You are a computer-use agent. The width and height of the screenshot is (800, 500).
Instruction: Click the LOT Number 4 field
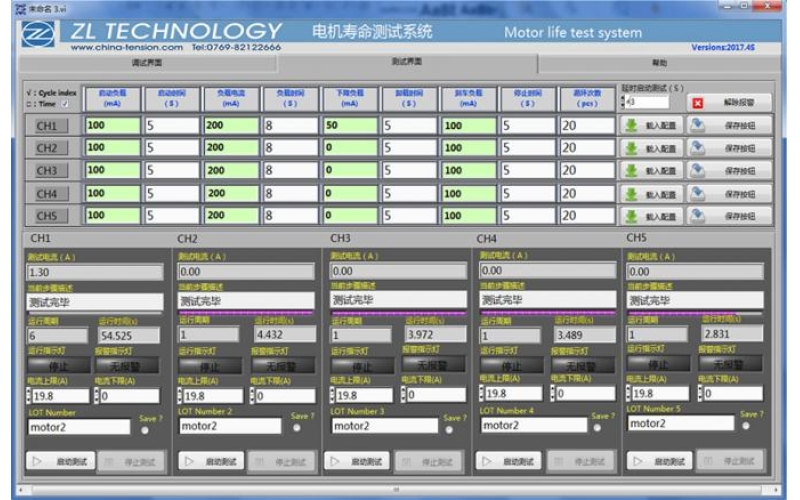[534, 426]
